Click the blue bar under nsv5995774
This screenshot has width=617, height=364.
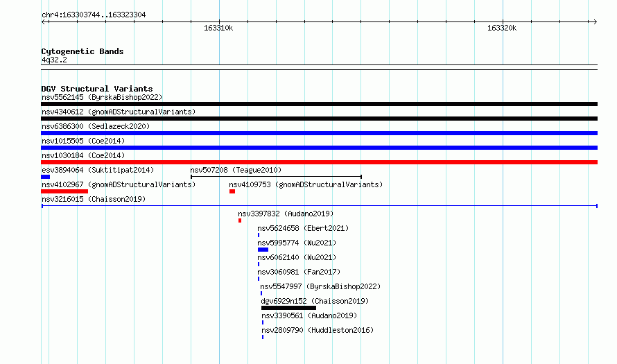263,250
